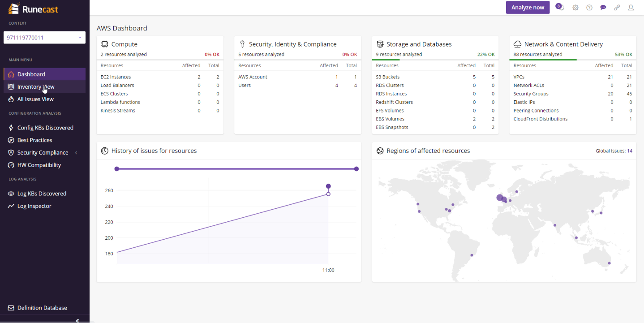Click the EFS Volumes row label

pos(390,111)
